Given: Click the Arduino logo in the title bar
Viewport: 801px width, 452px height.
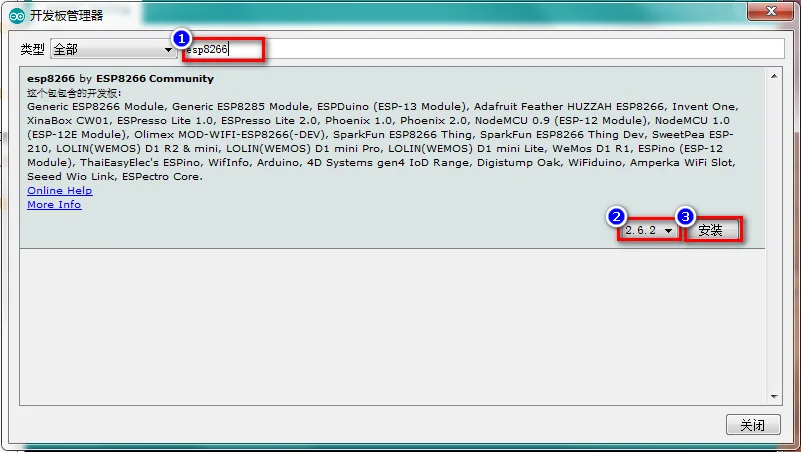Looking at the screenshot, I should (16, 16).
